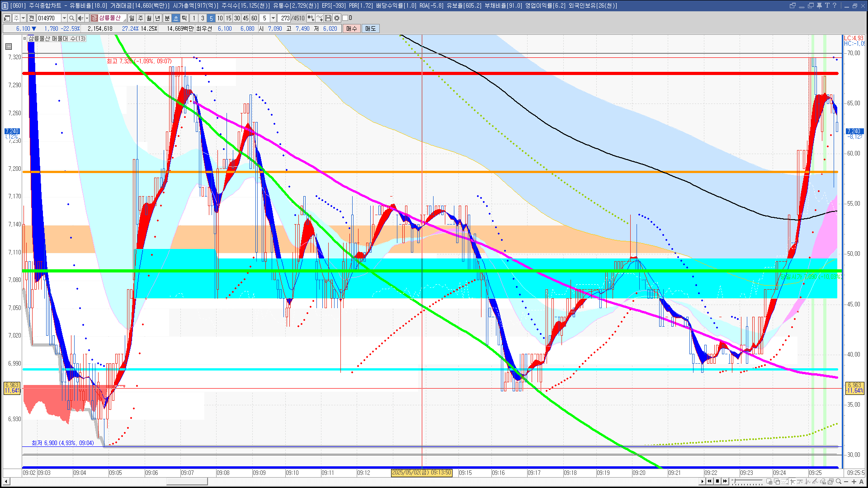Click the bottom zoom magnifier icon
This screenshot has width=868, height=488.
(839, 481)
